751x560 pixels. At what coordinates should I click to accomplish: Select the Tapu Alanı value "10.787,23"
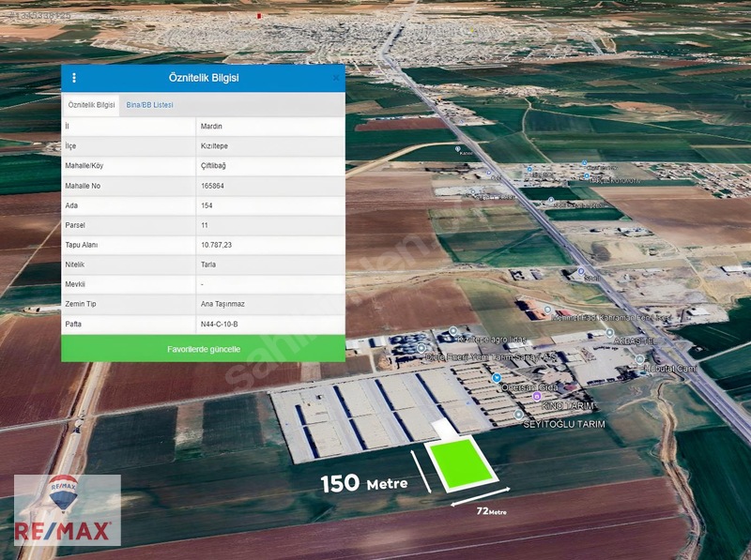(x=216, y=245)
